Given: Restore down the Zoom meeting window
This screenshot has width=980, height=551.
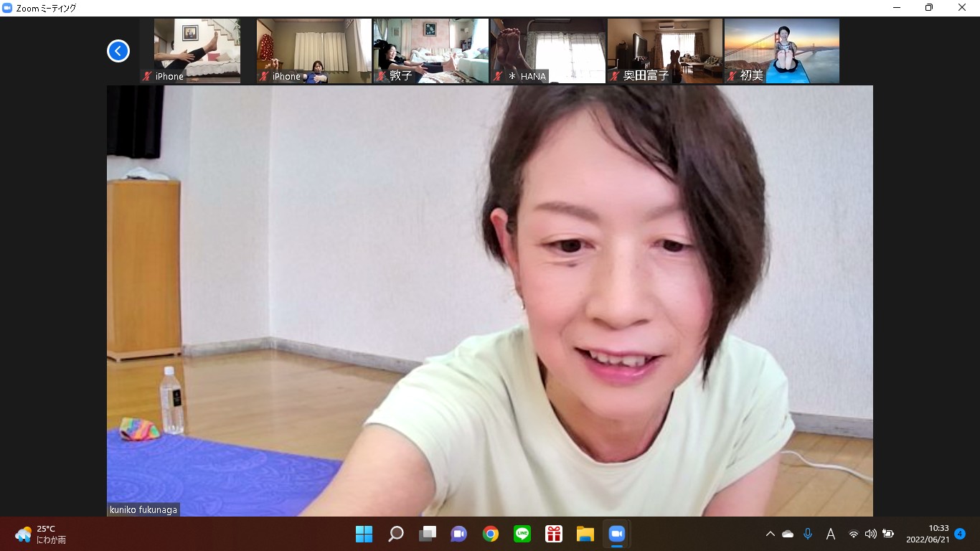Looking at the screenshot, I should pyautogui.click(x=929, y=7).
